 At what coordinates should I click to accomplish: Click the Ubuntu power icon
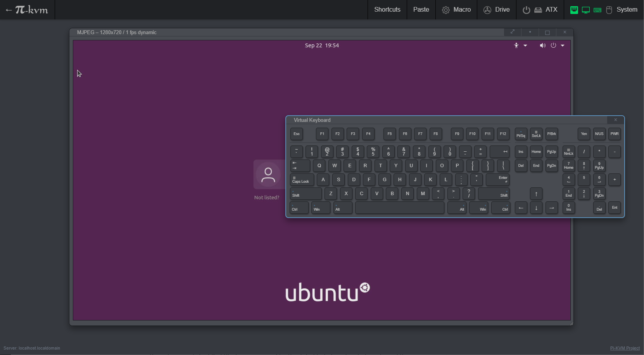click(553, 45)
